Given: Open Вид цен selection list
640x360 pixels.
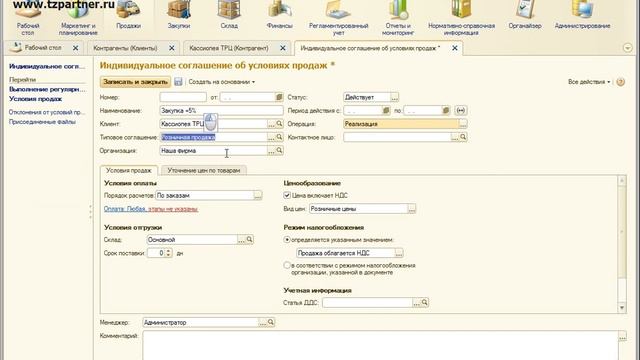Looking at the screenshot, I should (411, 209).
